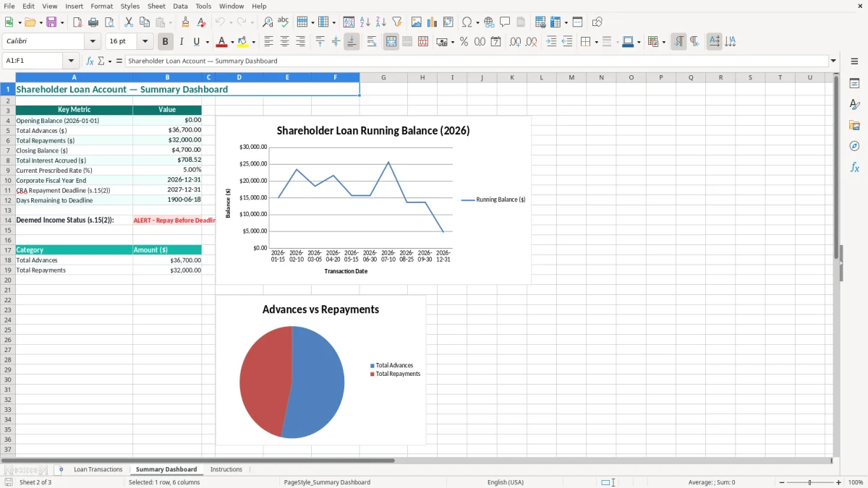The width and height of the screenshot is (868, 488).
Task: Sort descending Z to A
Action: click(381, 22)
